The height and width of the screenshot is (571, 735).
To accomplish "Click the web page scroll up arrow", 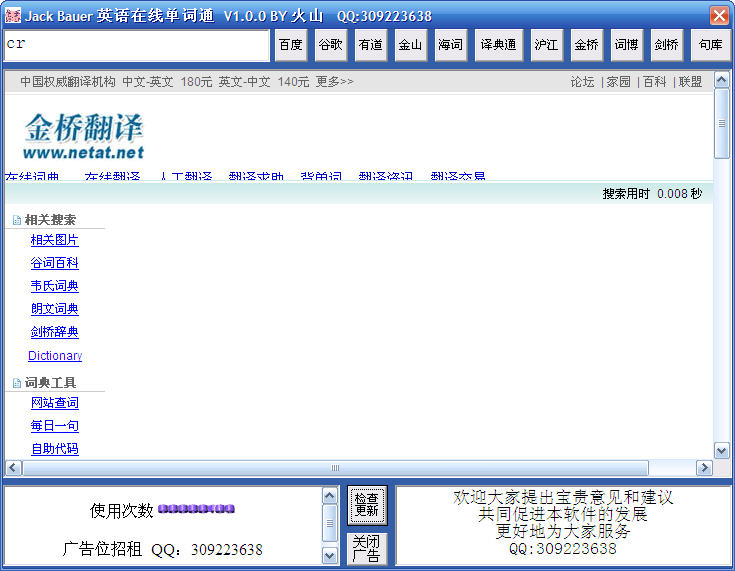I will (721, 80).
